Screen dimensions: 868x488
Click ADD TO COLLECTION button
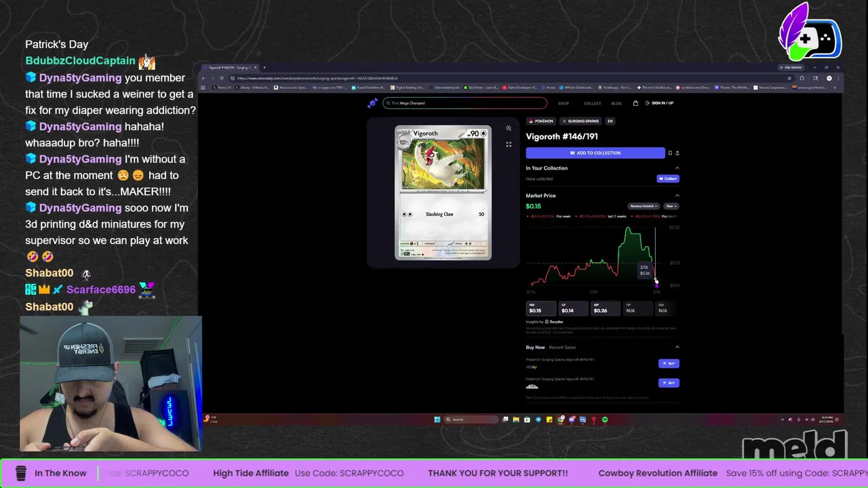[x=595, y=153]
